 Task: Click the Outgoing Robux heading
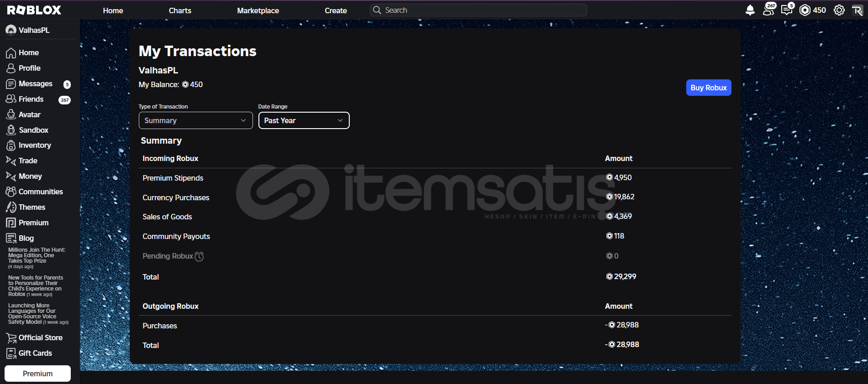pyautogui.click(x=170, y=306)
